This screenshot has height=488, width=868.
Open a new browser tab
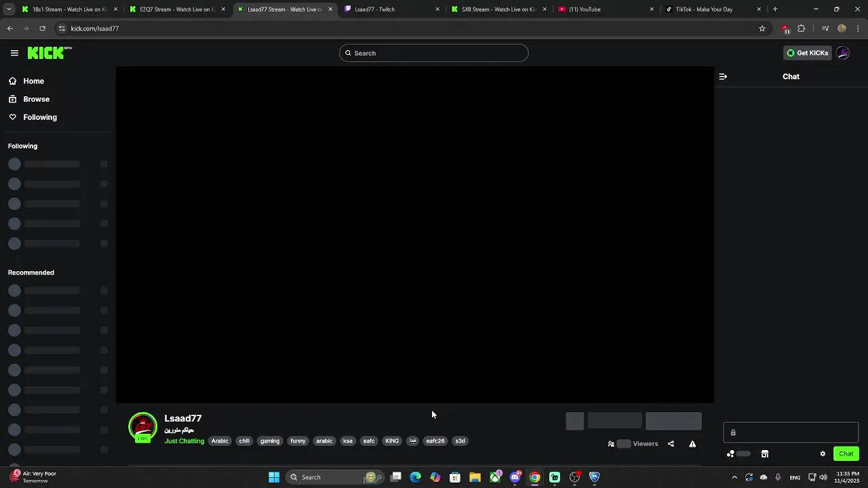(775, 9)
